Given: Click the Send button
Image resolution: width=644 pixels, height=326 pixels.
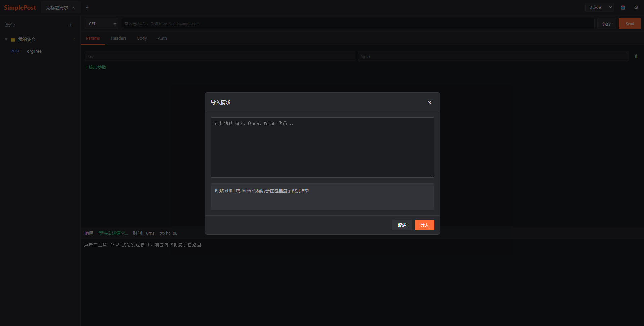Looking at the screenshot, I should 630,24.
